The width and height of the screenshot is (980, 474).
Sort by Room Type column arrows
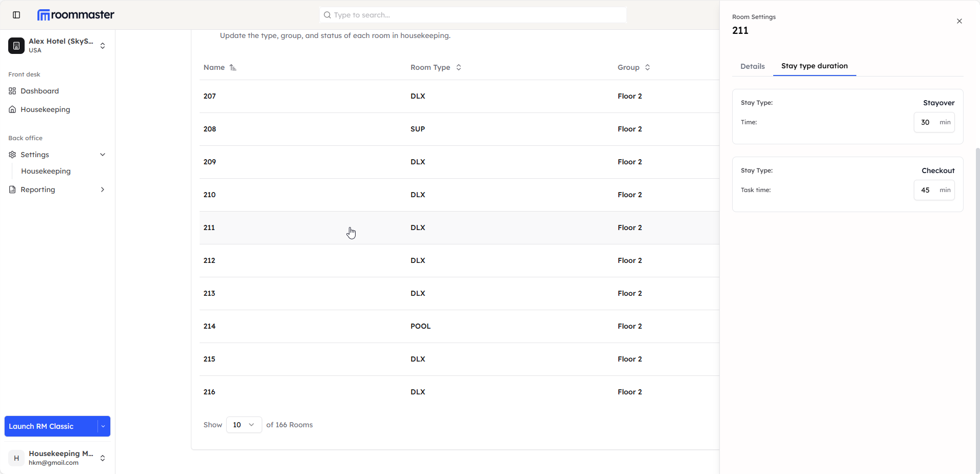[459, 67]
